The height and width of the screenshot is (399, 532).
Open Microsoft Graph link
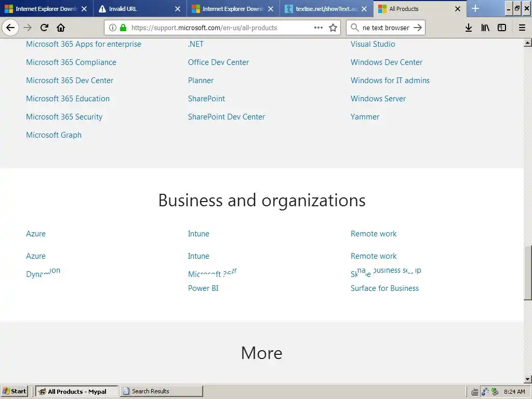54,135
